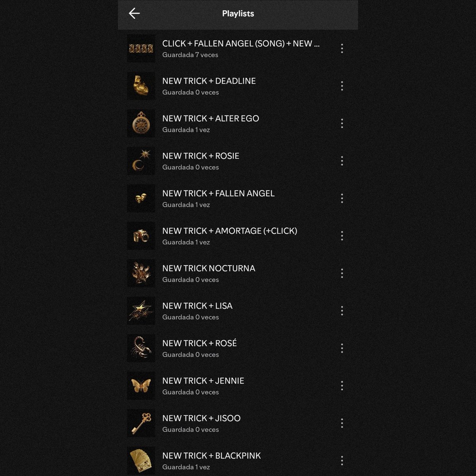
Task: Open overflow menu for NEW TRICK NOCTURNA
Action: point(342,273)
